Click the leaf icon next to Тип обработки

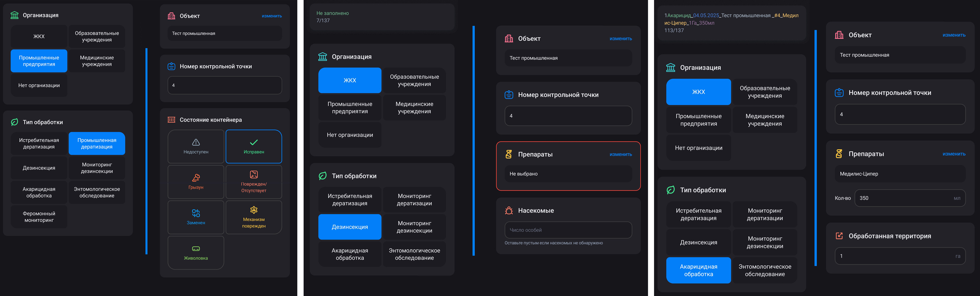pos(14,122)
